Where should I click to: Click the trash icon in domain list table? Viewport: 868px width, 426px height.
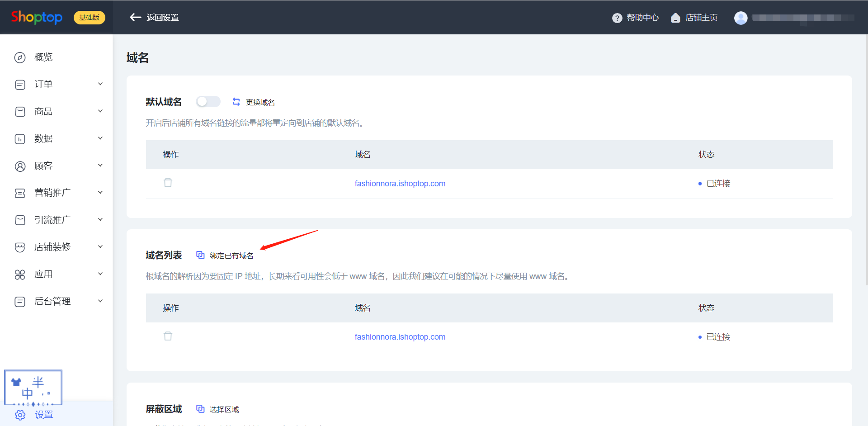[168, 336]
